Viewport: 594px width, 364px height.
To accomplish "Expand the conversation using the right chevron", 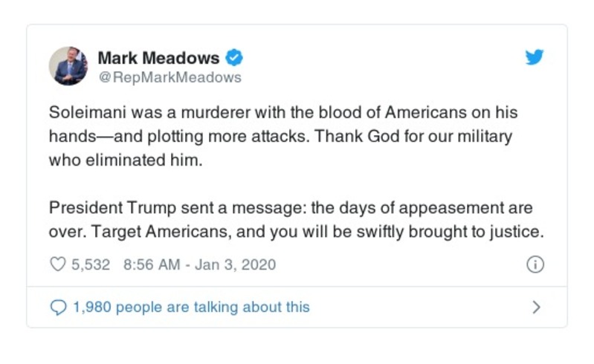I will click(537, 306).
